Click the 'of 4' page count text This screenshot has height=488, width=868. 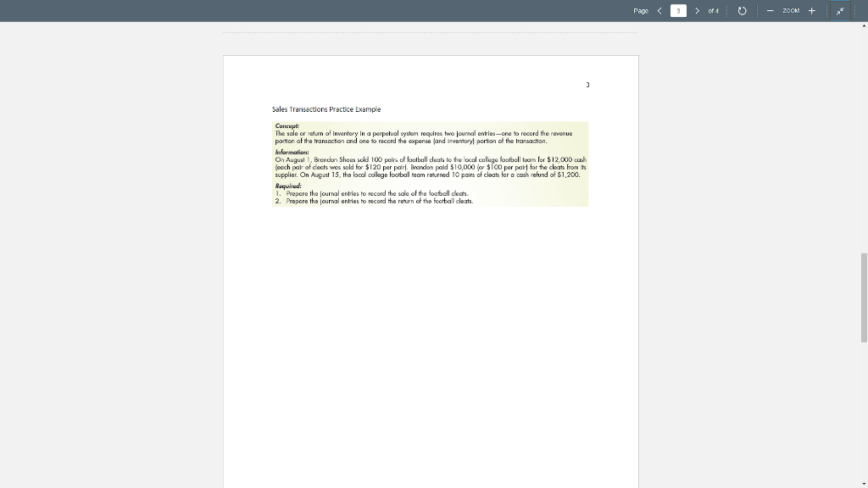[x=714, y=10]
